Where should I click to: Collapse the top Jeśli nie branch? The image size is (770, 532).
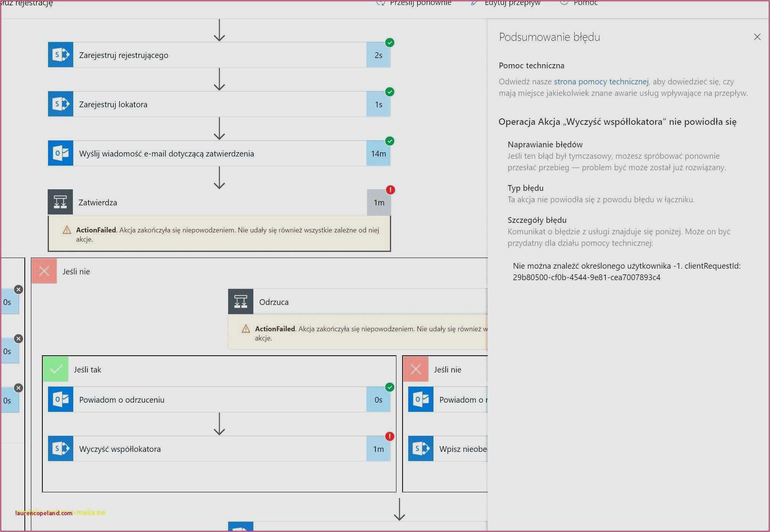pos(76,271)
